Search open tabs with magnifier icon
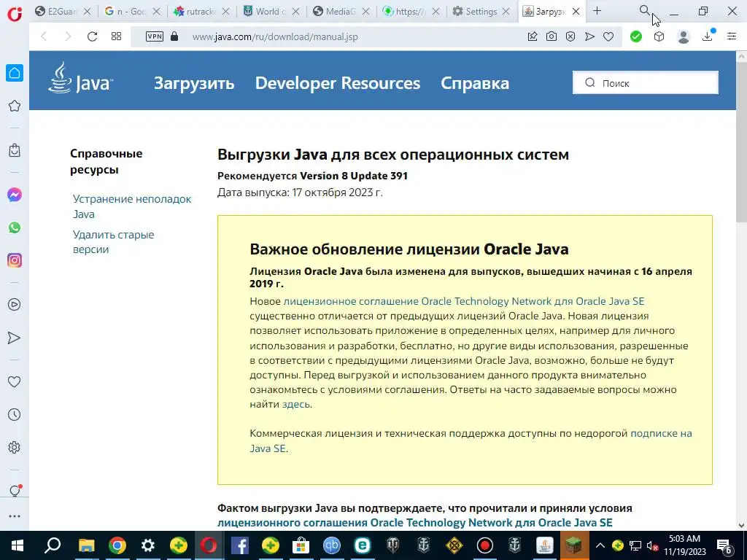 pyautogui.click(x=644, y=10)
